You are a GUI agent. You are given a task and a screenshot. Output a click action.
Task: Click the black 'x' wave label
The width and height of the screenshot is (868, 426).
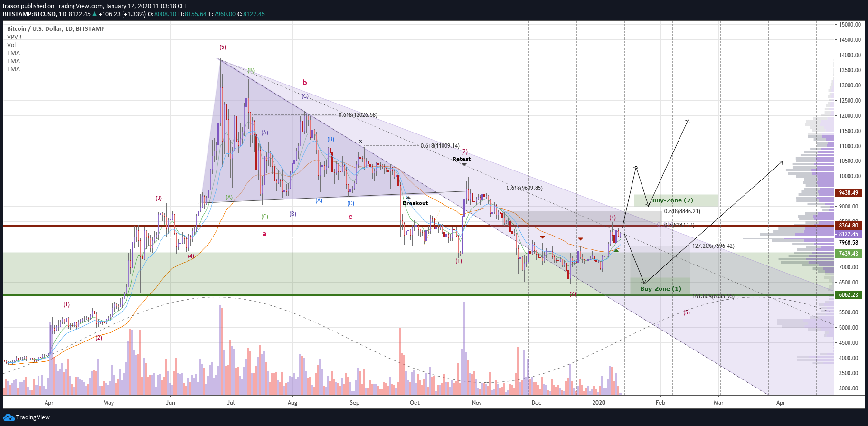(360, 141)
